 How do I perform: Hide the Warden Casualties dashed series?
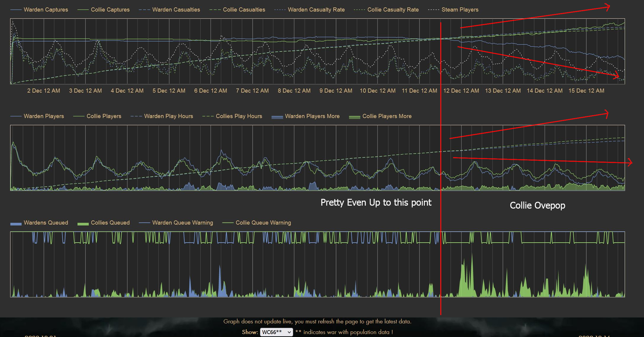176,10
